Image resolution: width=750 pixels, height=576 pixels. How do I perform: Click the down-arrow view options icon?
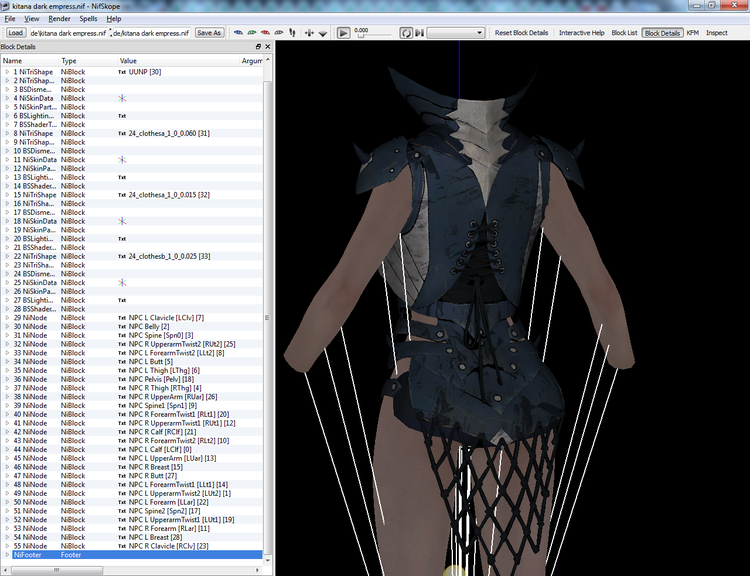click(x=323, y=33)
